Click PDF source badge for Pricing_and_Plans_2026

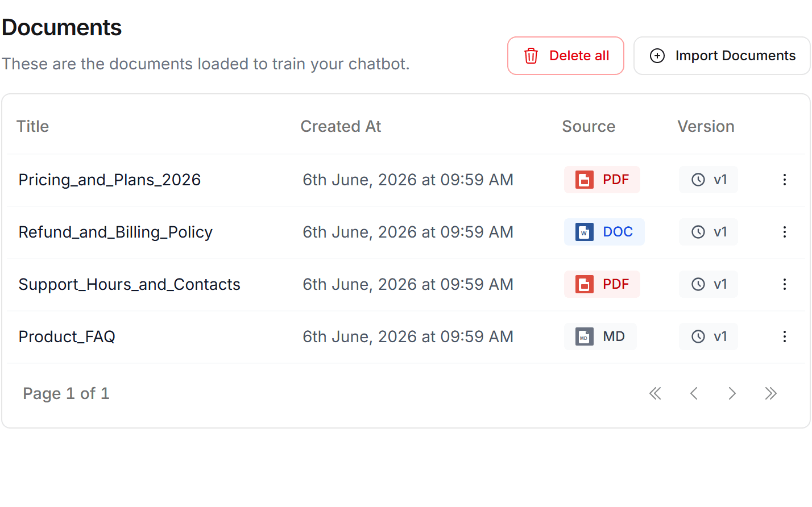pos(602,180)
